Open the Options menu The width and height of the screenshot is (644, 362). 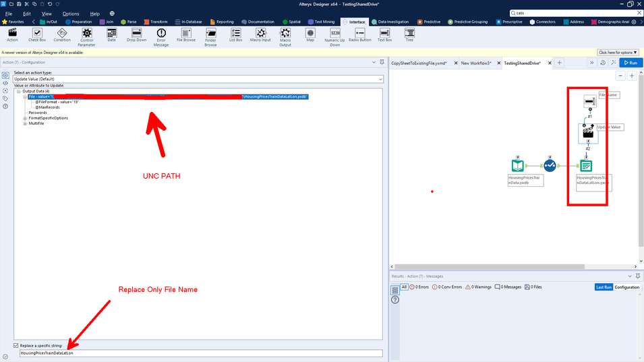[71, 13]
